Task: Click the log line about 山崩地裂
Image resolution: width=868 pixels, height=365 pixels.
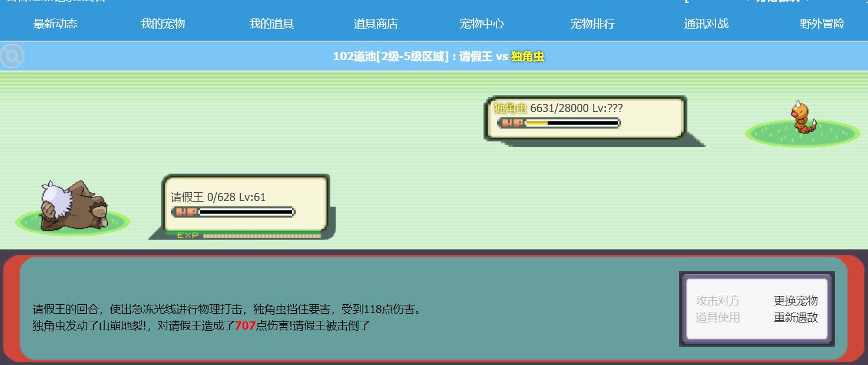Action: pos(201,325)
